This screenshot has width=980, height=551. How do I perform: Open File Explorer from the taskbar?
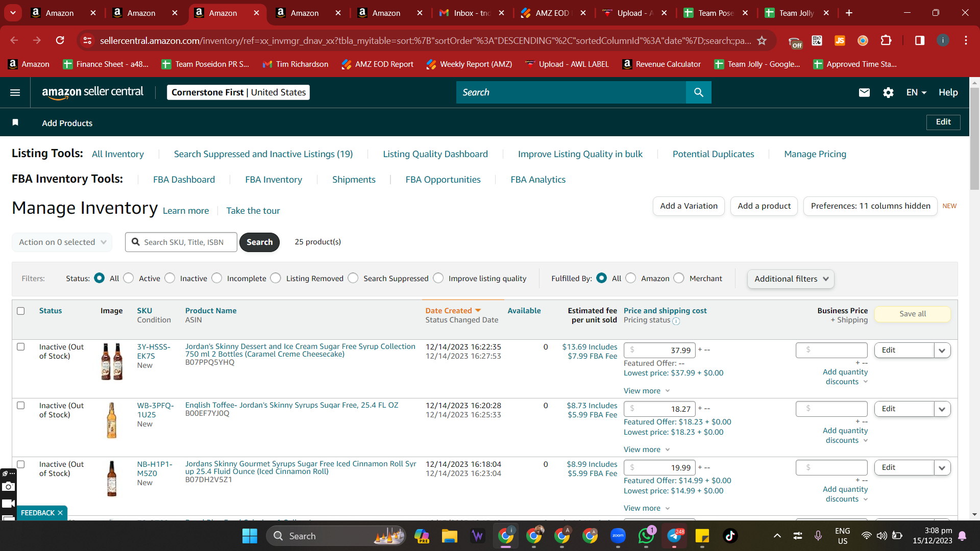[x=449, y=536]
